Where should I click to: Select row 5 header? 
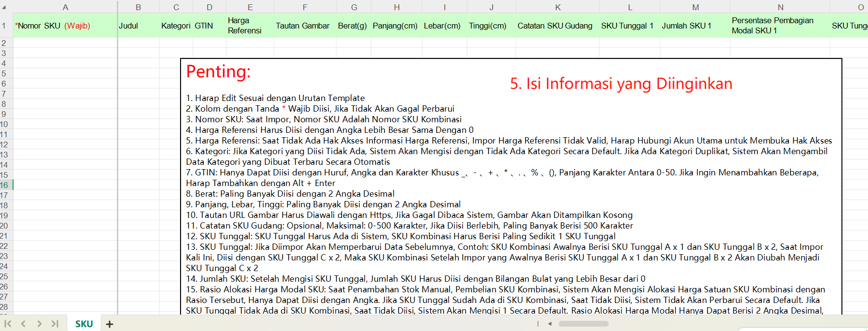point(6,73)
